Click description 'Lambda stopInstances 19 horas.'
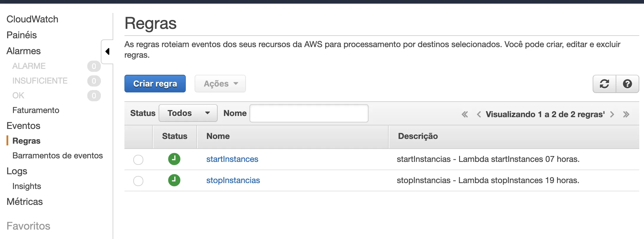 [519, 180]
